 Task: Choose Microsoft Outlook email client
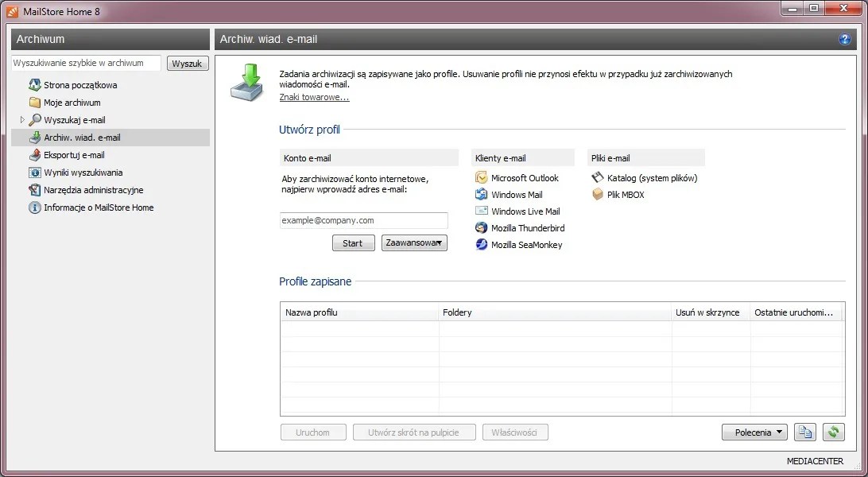point(525,177)
